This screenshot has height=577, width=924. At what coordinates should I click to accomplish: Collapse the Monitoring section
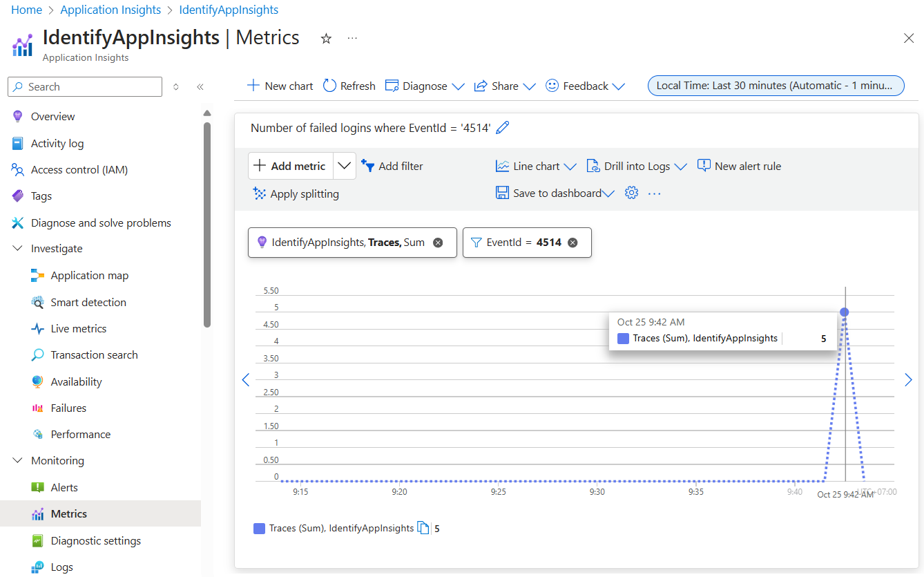pos(18,461)
